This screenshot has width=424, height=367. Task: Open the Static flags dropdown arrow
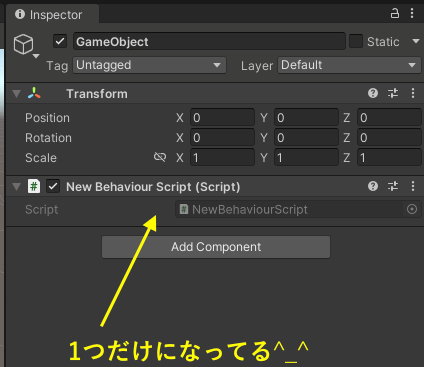tap(416, 41)
